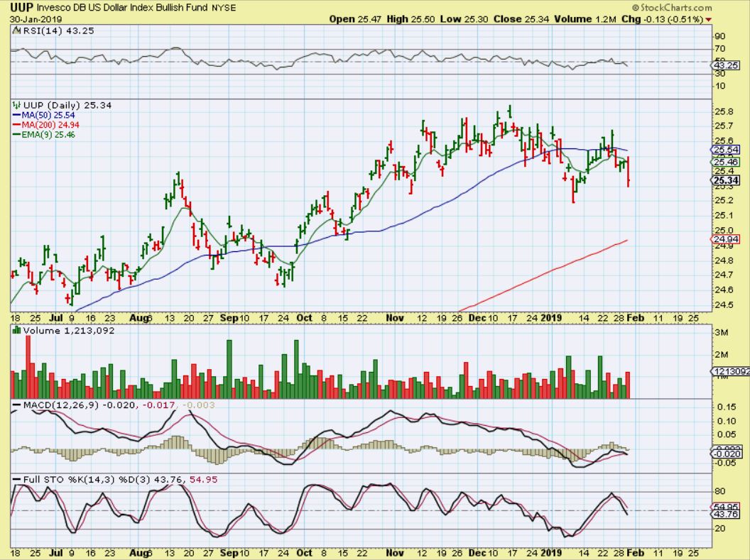Click the Volume legend bar icon
The image size is (750, 560).
click(x=17, y=330)
